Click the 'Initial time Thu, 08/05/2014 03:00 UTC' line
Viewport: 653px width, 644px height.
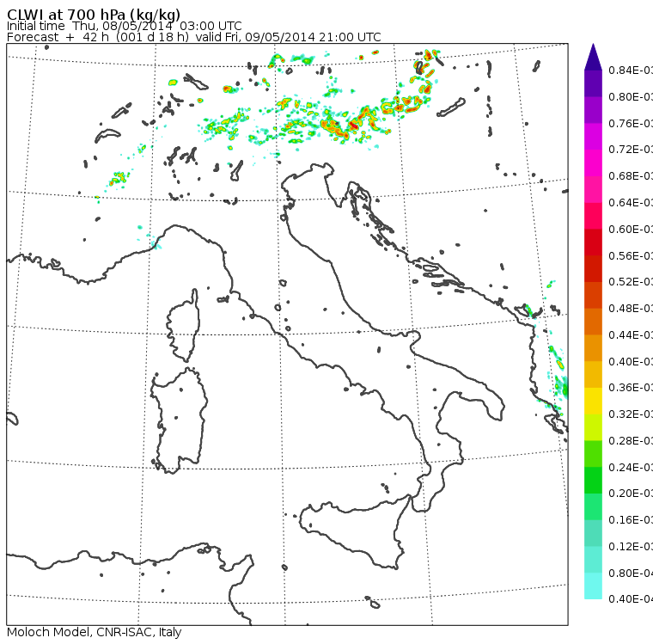[x=124, y=26]
